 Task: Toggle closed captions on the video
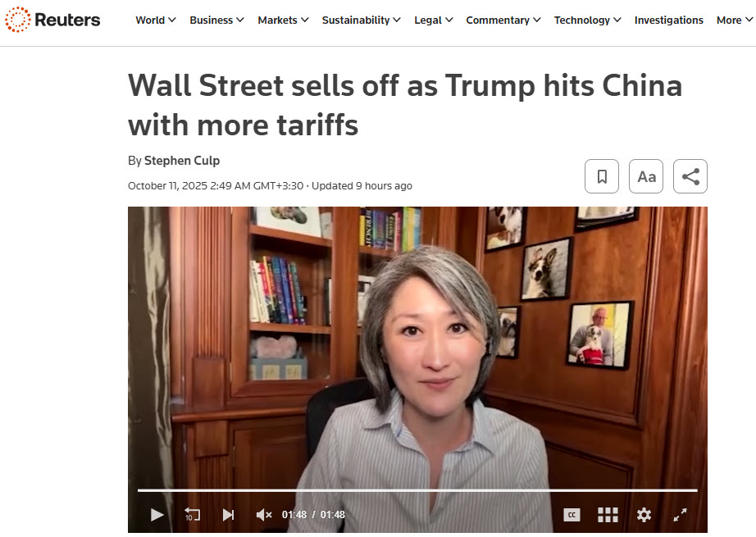click(572, 515)
